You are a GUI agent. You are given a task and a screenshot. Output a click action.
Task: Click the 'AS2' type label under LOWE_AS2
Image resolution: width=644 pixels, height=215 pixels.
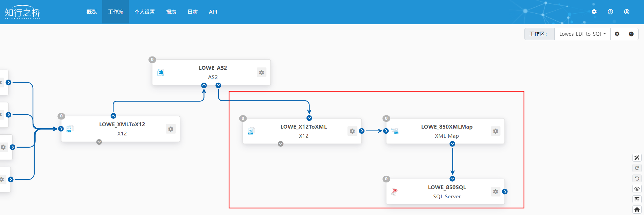pyautogui.click(x=213, y=77)
